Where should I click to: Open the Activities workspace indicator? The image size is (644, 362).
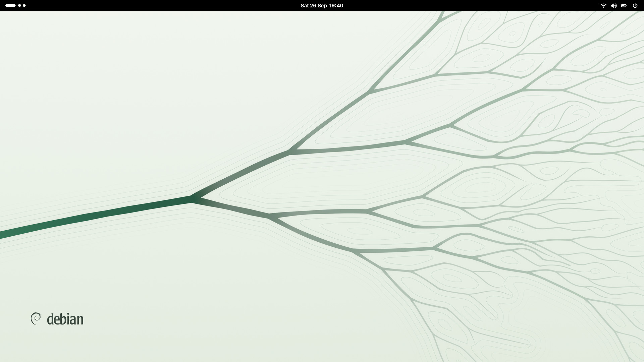pos(15,5)
